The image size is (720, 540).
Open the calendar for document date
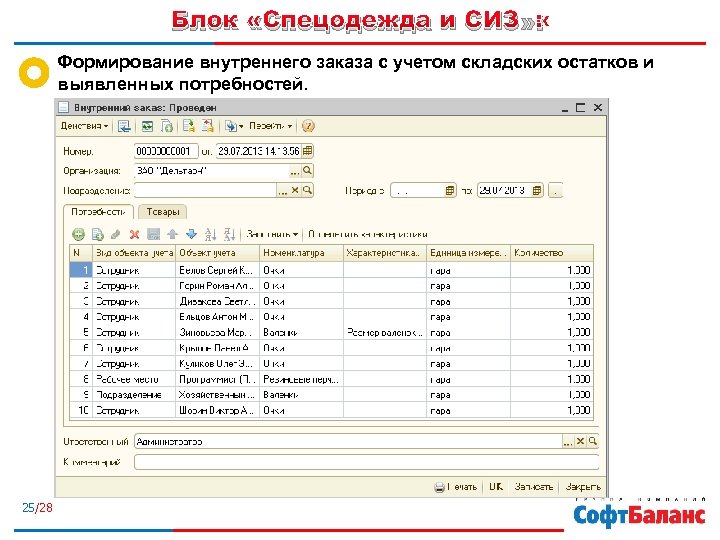308,151
